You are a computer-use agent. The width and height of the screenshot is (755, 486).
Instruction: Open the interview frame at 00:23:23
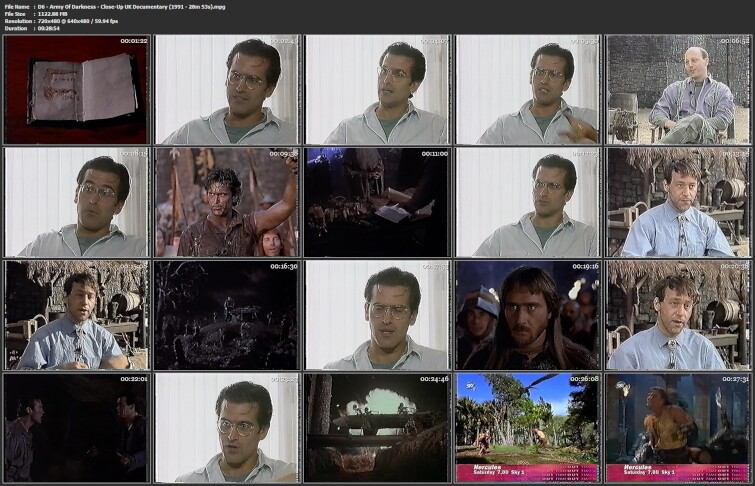[227, 428]
